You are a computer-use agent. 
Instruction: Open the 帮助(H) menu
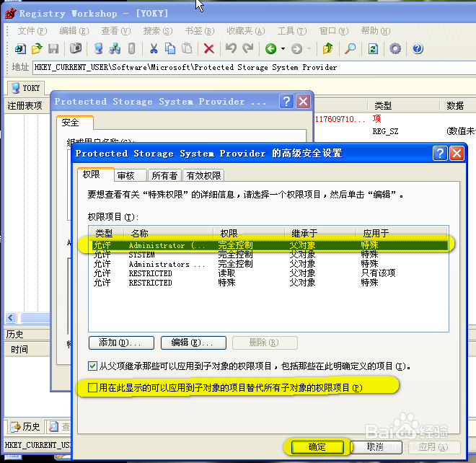point(376,31)
